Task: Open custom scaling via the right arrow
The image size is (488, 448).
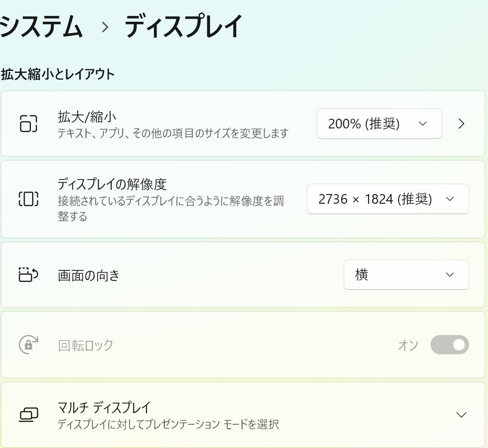Action: click(x=461, y=124)
